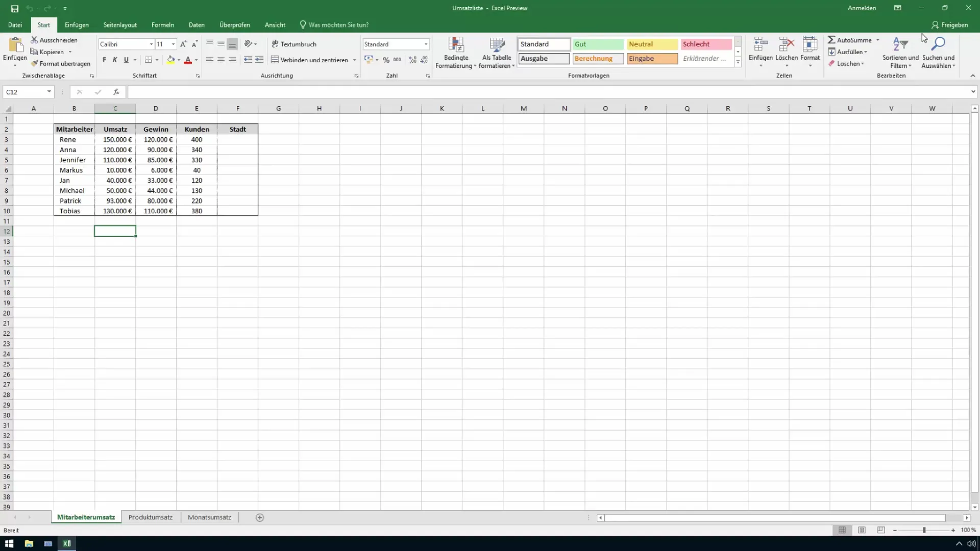Apply the yellow fill color
This screenshot has width=980, height=551.
(x=171, y=60)
